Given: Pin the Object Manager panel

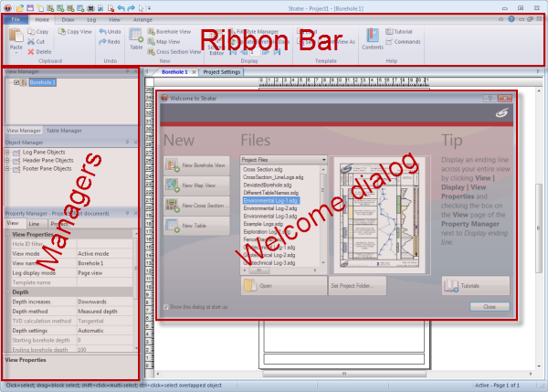Looking at the screenshot, I should pos(127,142).
